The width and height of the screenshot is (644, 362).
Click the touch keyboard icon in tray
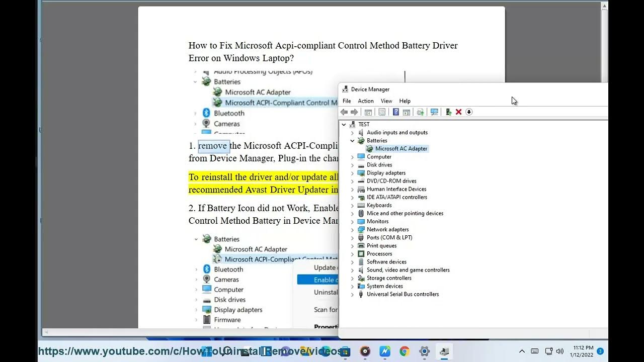point(535,351)
